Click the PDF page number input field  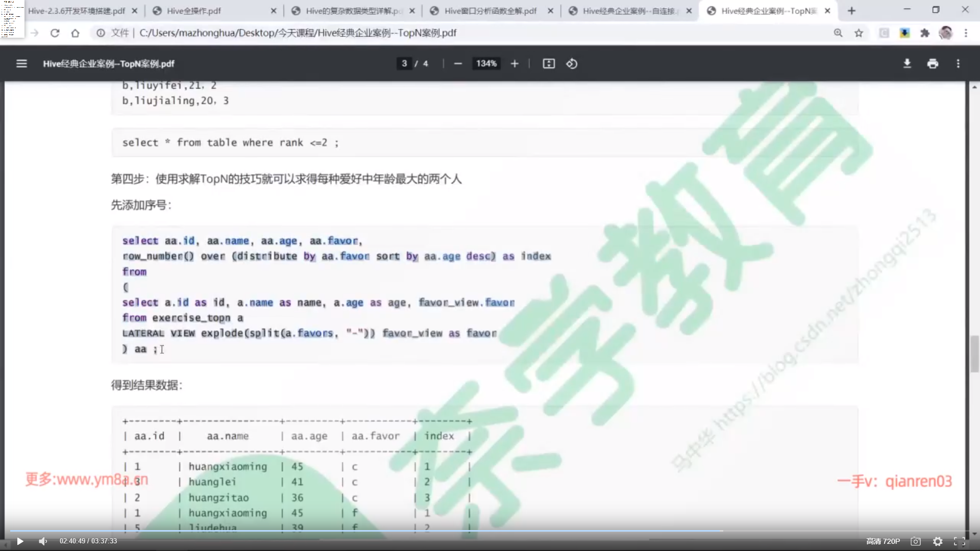click(x=404, y=64)
